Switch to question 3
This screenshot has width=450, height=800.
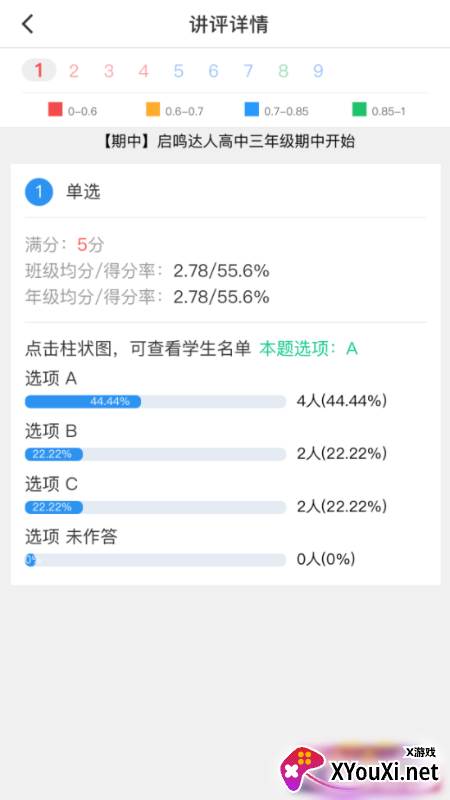[109, 70]
